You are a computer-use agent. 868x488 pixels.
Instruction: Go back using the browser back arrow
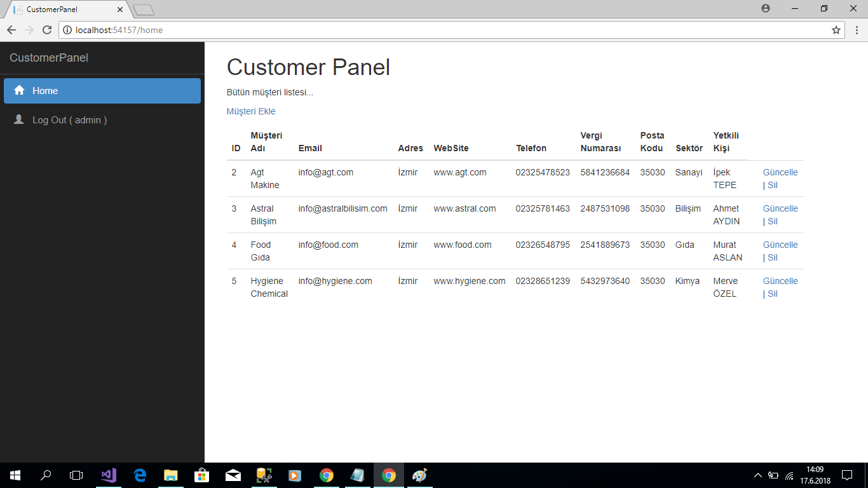point(11,29)
